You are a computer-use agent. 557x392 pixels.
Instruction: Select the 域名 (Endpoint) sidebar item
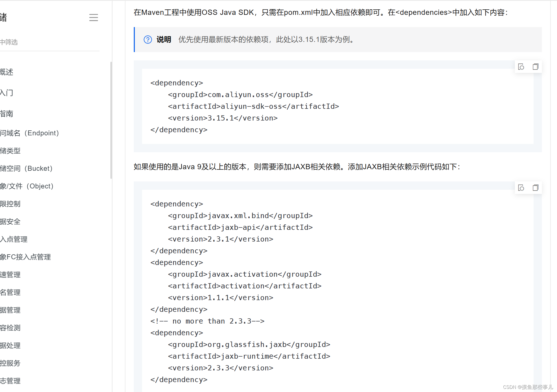point(29,133)
